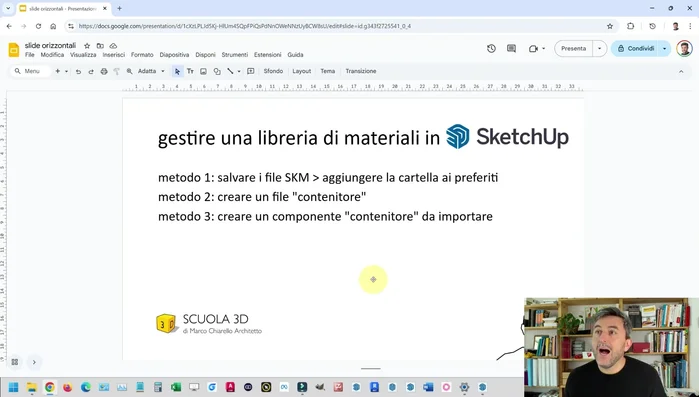Click the Transizione button
Image resolution: width=699 pixels, height=397 pixels.
coord(361,71)
